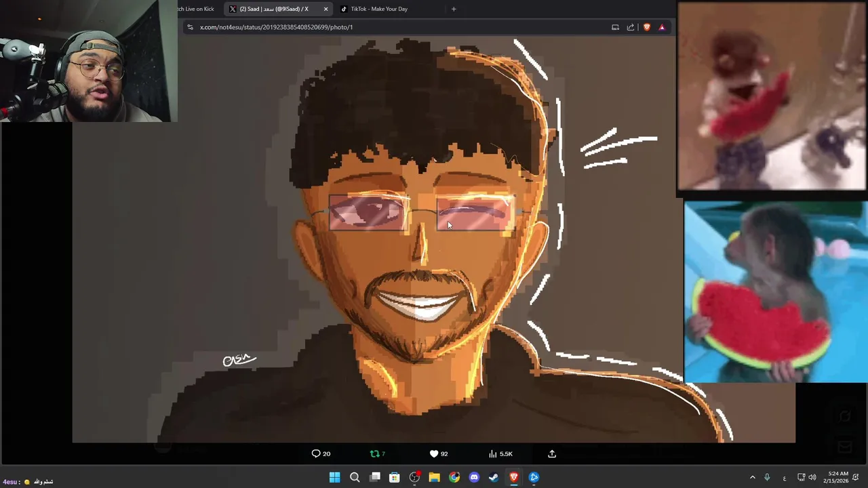868x488 pixels.
Task: Select the Saad X browser tab
Action: (278, 9)
